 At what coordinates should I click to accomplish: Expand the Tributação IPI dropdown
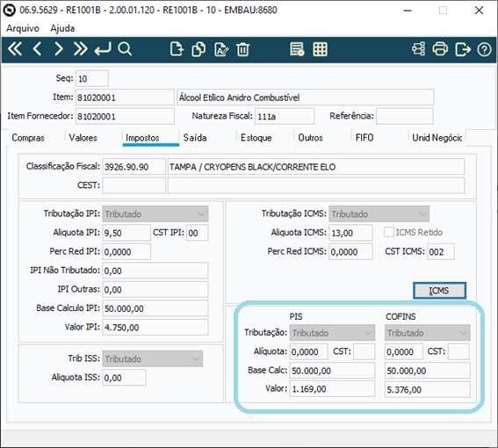pos(155,213)
